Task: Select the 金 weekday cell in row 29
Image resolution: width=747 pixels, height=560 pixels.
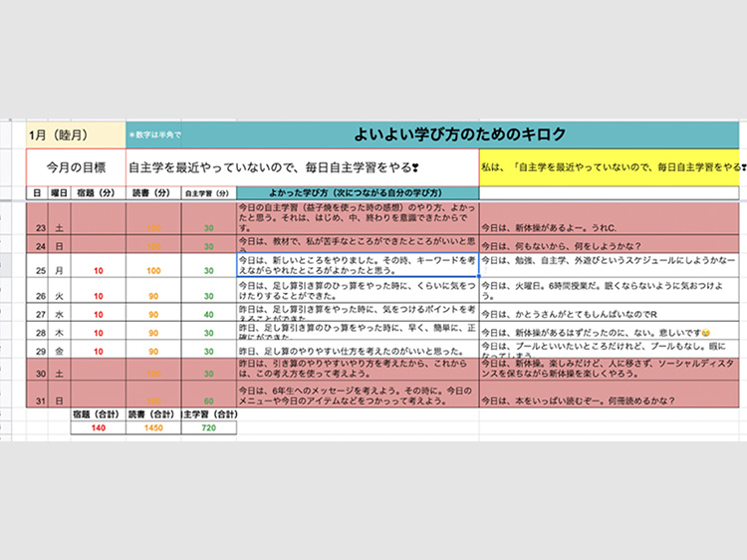Action: [x=59, y=350]
